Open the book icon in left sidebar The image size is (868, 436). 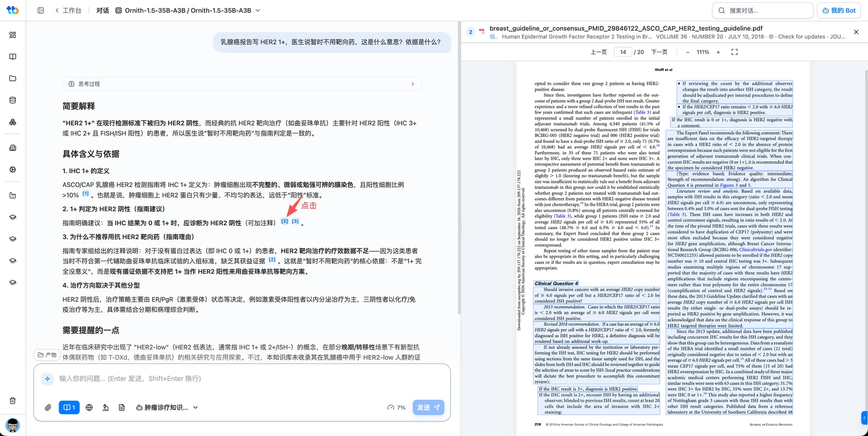pyautogui.click(x=12, y=56)
